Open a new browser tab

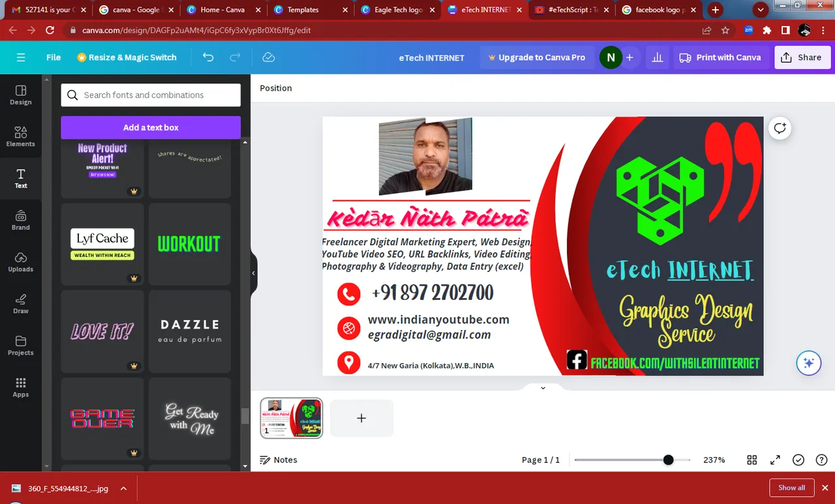716,10
